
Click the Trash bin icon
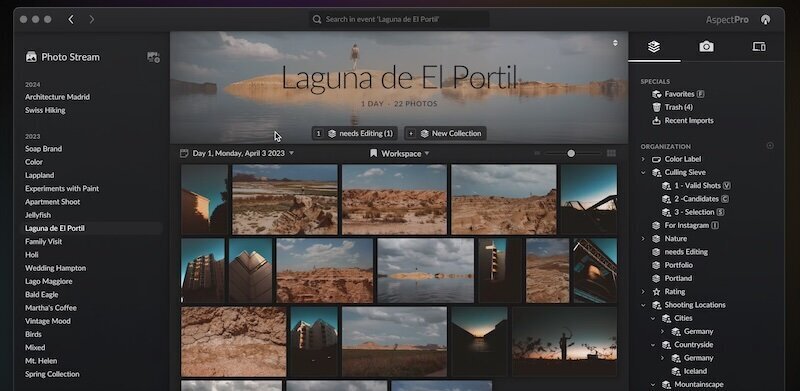(x=657, y=107)
